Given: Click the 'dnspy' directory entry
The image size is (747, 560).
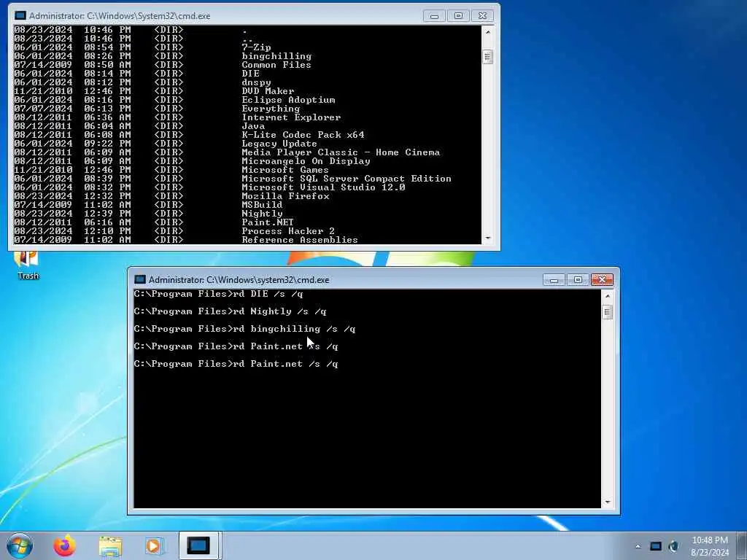Looking at the screenshot, I should 256,82.
